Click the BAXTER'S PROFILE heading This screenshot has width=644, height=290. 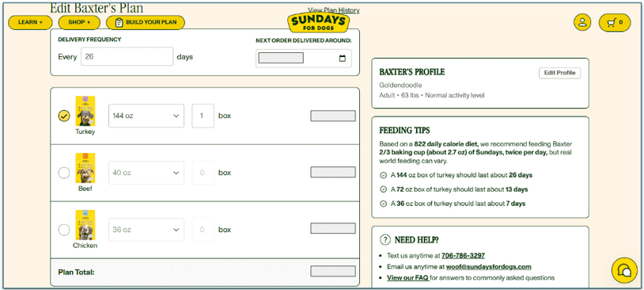click(x=412, y=72)
